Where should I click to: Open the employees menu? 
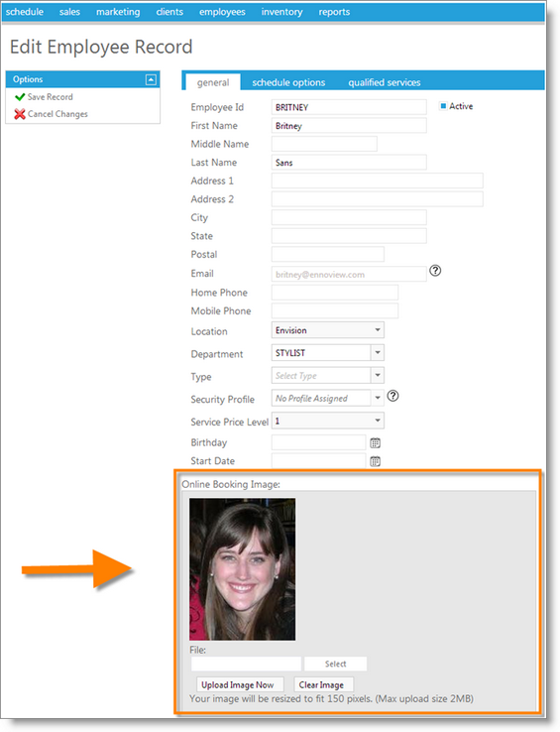tap(222, 12)
